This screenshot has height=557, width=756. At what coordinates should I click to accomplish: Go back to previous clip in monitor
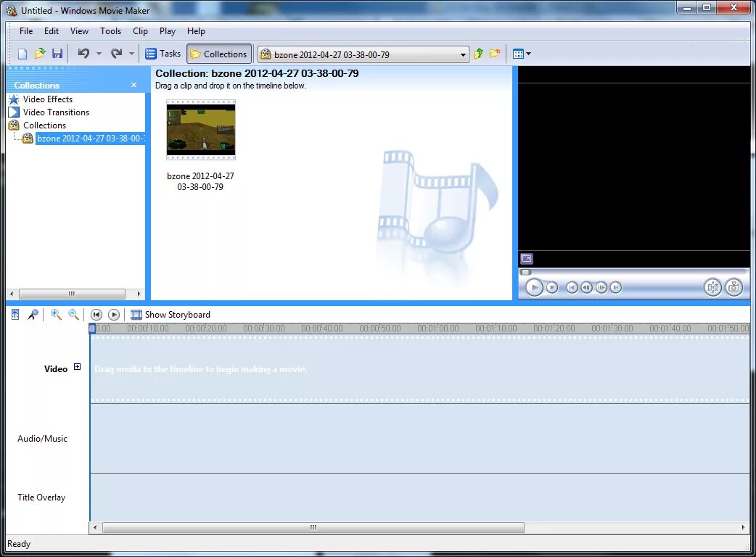572,288
